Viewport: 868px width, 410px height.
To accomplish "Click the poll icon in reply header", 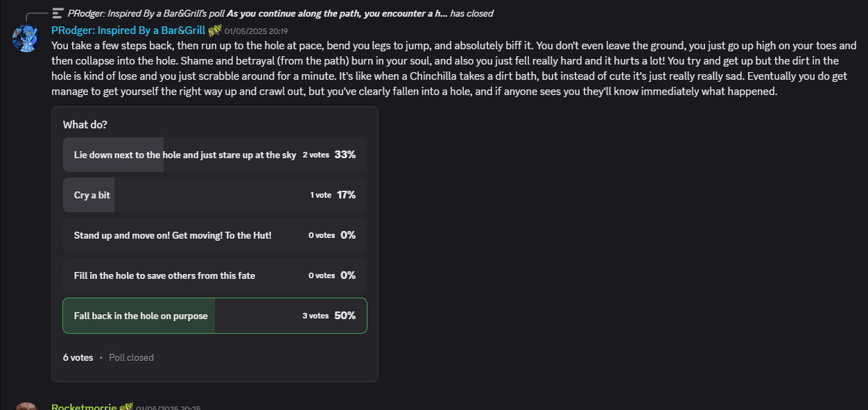I will [x=58, y=13].
